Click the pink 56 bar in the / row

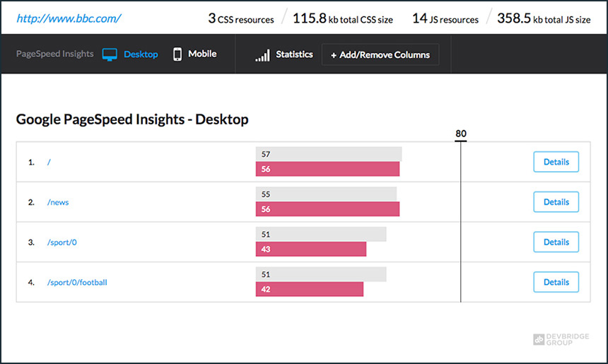pyautogui.click(x=327, y=169)
